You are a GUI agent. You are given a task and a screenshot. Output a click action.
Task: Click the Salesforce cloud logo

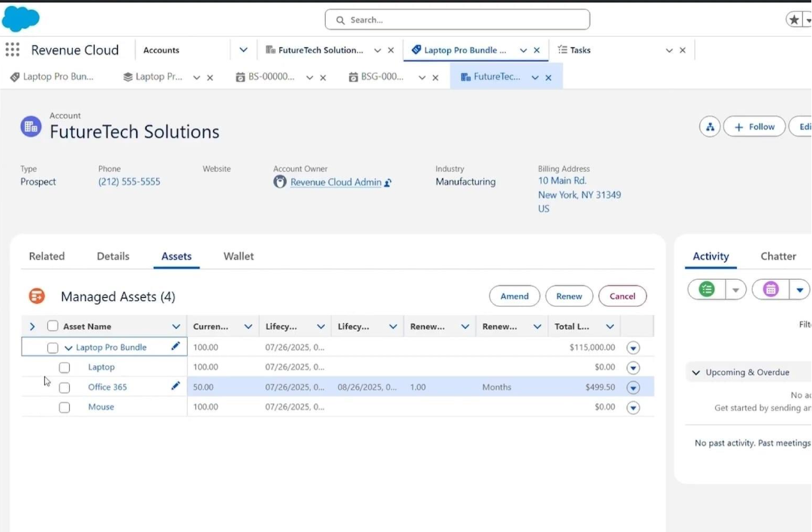(20, 19)
